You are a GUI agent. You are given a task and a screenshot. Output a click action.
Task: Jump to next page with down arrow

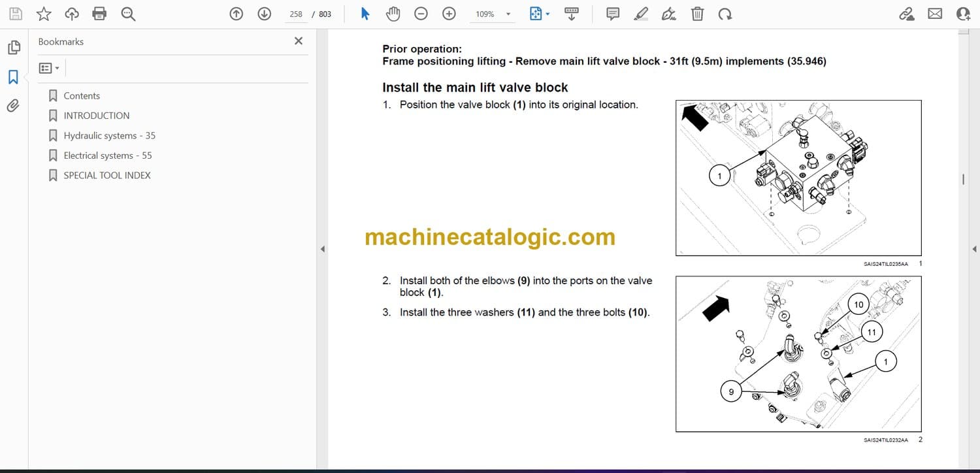(x=264, y=14)
